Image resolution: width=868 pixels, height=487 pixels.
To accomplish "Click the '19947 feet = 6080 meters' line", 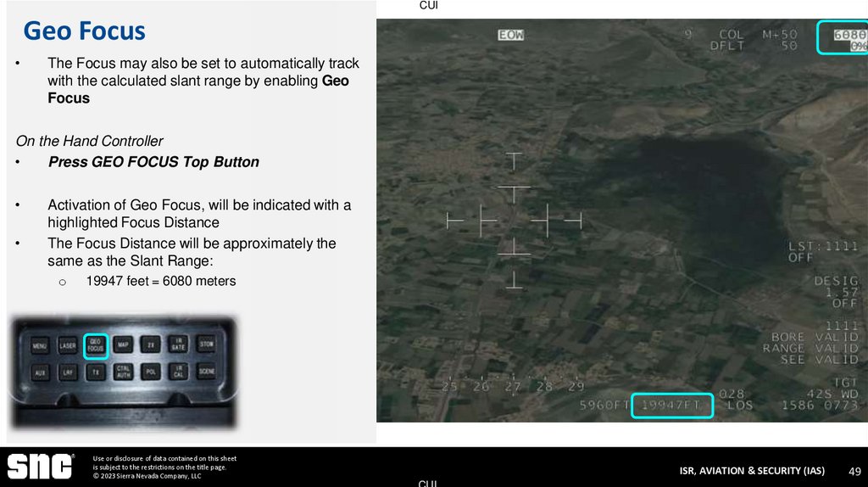I will point(160,281).
